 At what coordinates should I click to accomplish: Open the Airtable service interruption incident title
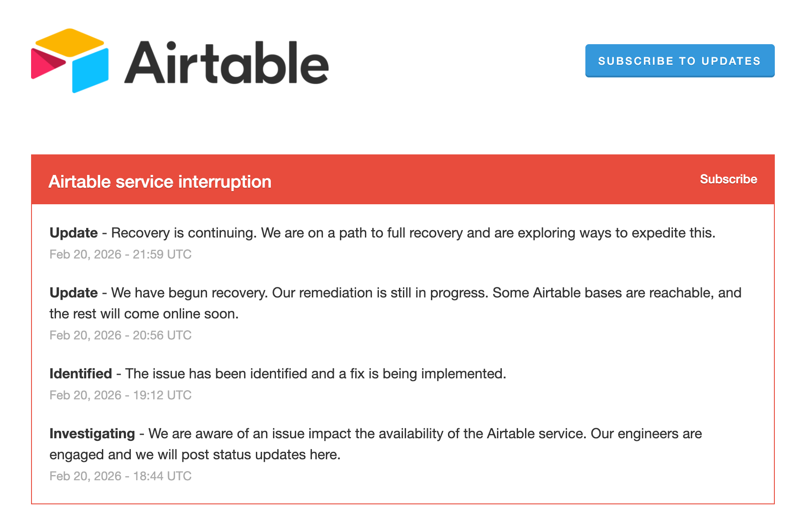coord(160,182)
